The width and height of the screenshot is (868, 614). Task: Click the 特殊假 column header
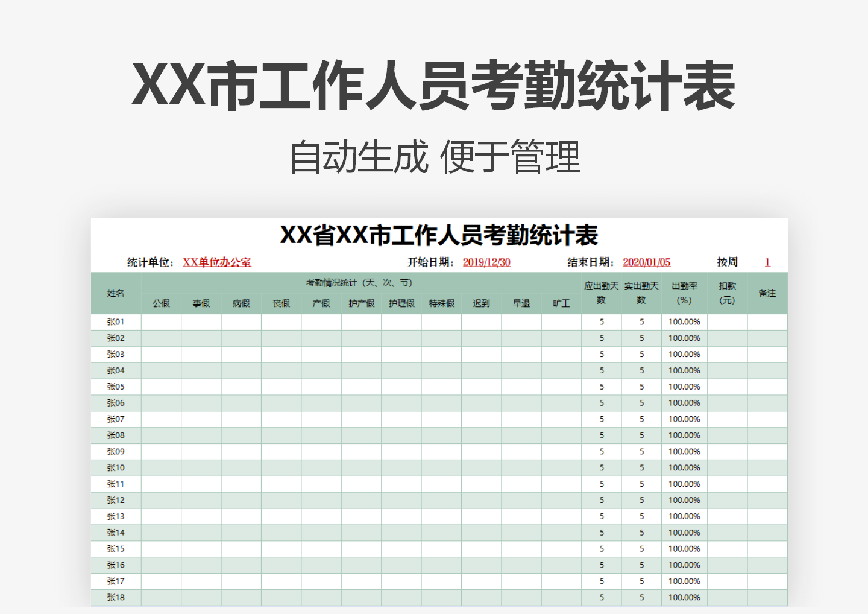pos(441,303)
